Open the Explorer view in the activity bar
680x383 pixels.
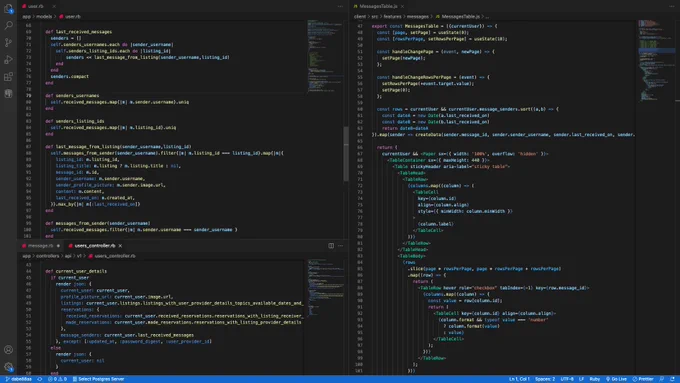[x=8, y=8]
